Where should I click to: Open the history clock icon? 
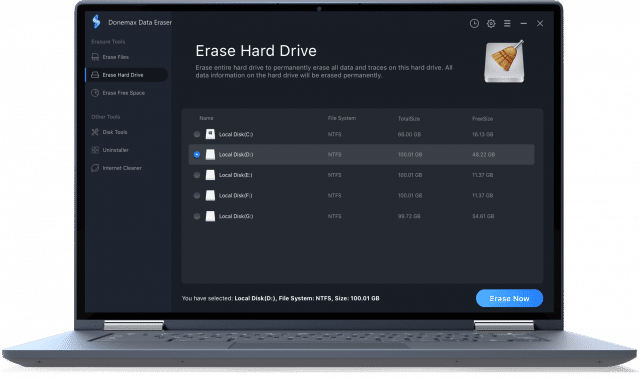pyautogui.click(x=474, y=23)
